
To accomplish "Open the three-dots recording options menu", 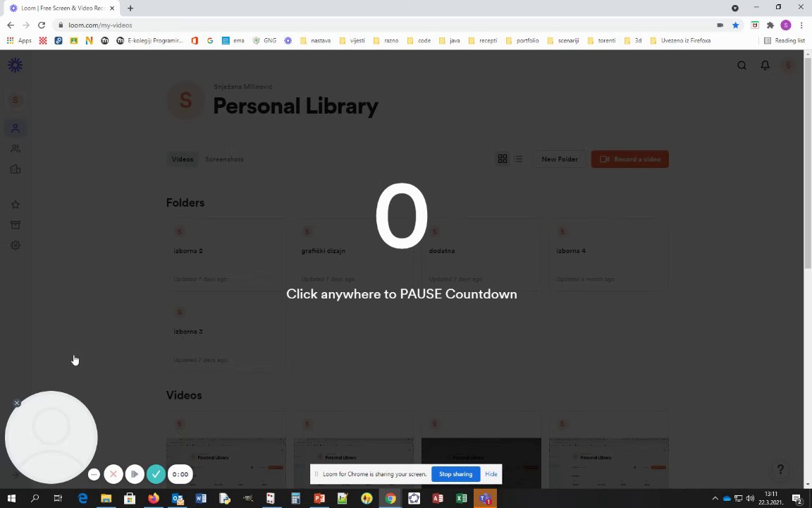I will [94, 474].
